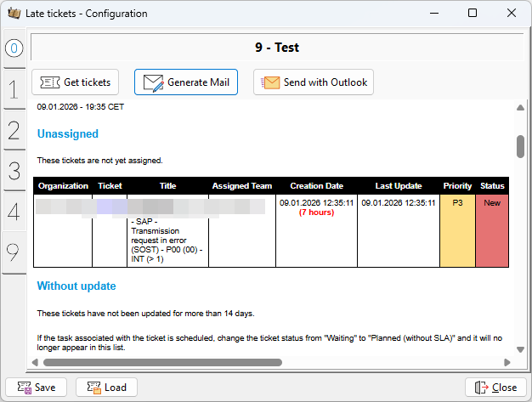Open side tab 1
532x402 pixels.
tap(14, 89)
